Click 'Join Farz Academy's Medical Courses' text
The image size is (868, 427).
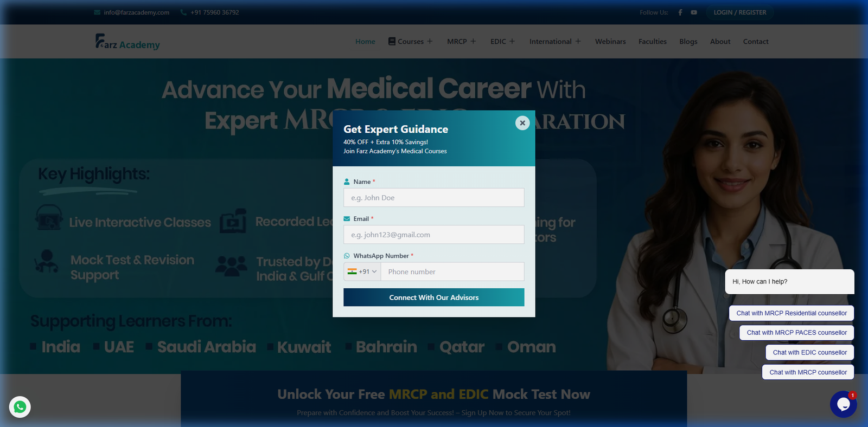(x=395, y=151)
